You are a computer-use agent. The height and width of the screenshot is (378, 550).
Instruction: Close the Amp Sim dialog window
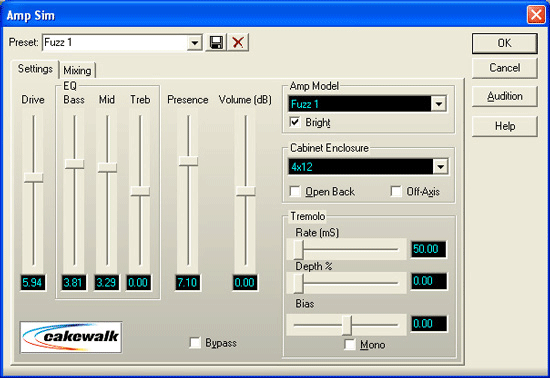pyautogui.click(x=536, y=15)
